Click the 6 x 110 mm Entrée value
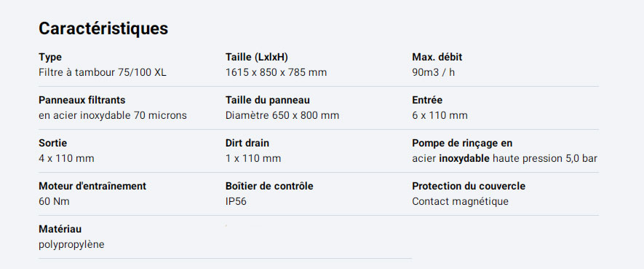This screenshot has width=644, height=269. tap(440, 116)
